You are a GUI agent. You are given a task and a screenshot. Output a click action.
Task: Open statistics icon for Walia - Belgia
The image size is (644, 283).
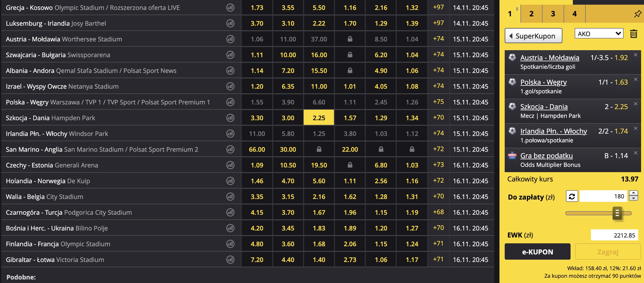(x=230, y=197)
